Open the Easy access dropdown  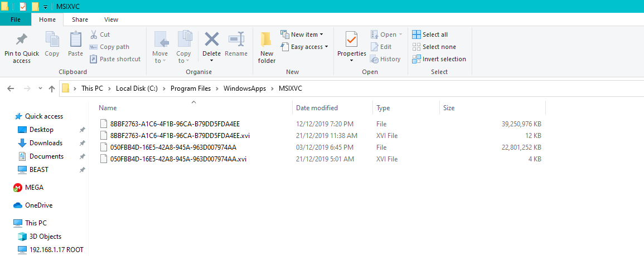pos(304,47)
